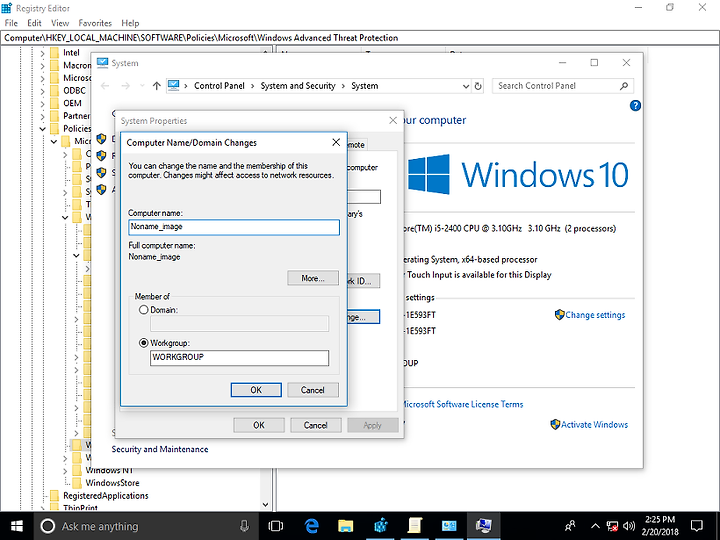The width and height of the screenshot is (720, 540).
Task: Open Microsoft Software License Terms link
Action: pos(461,404)
